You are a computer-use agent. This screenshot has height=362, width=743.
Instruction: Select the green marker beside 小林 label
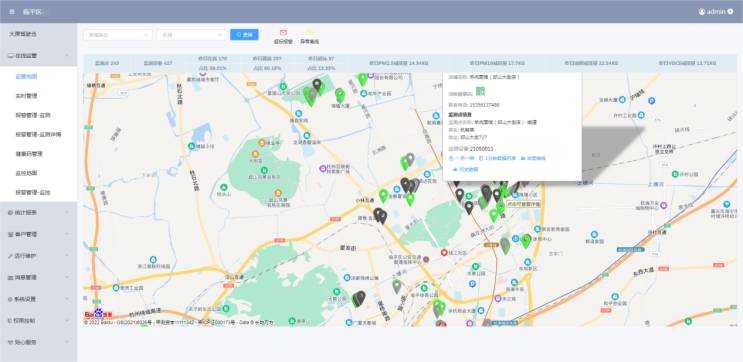point(383,195)
